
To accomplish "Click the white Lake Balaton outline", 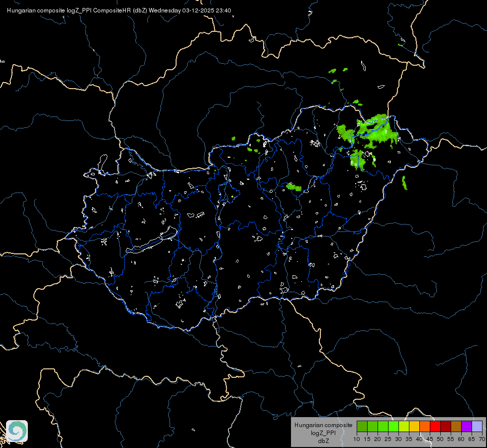I will click(x=152, y=240).
